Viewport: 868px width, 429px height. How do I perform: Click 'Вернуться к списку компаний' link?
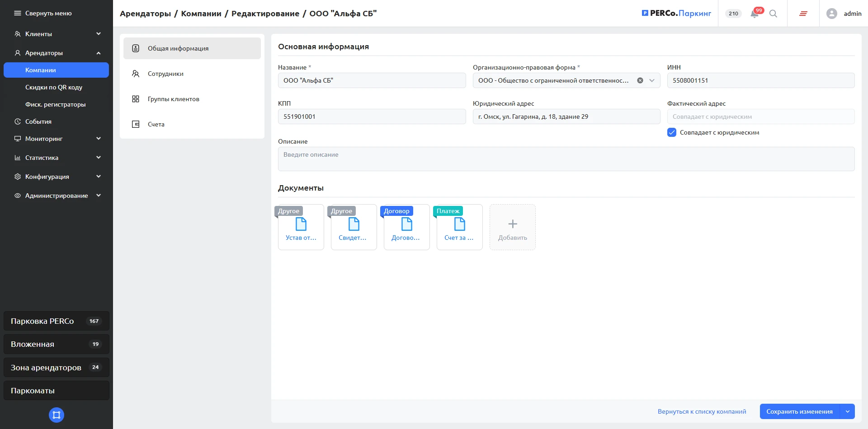tap(702, 411)
